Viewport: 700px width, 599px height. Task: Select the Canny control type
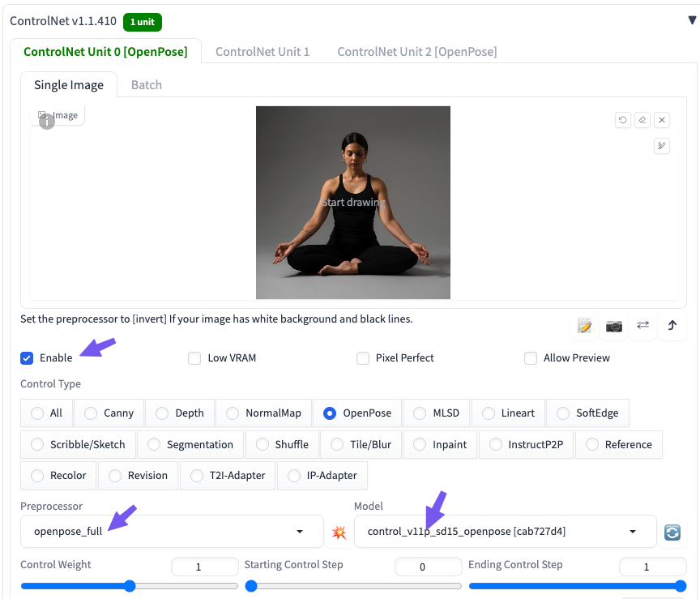(109, 413)
